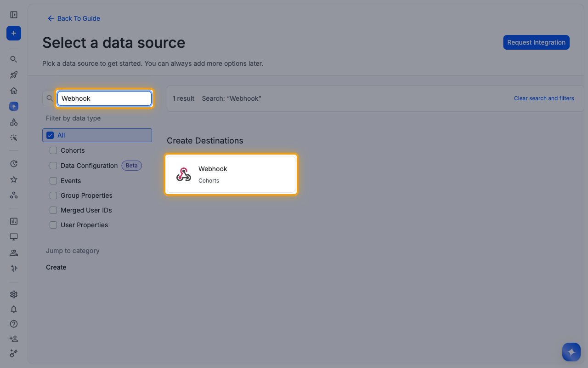Click the "Filter by data type" label
Image resolution: width=588 pixels, height=368 pixels.
[x=73, y=118]
